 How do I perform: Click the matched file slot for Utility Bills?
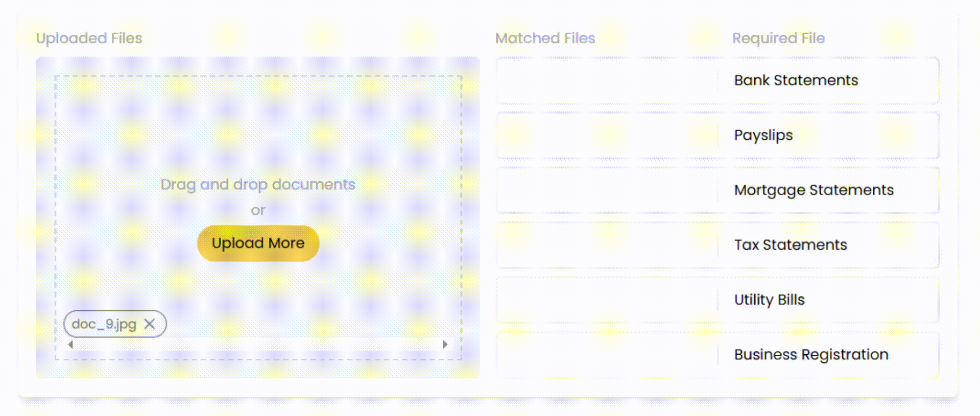[x=607, y=300]
